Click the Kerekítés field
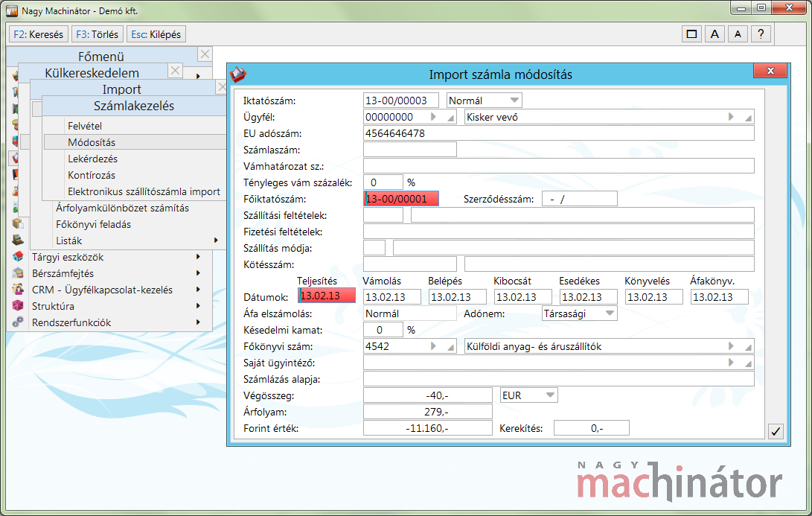 point(592,428)
